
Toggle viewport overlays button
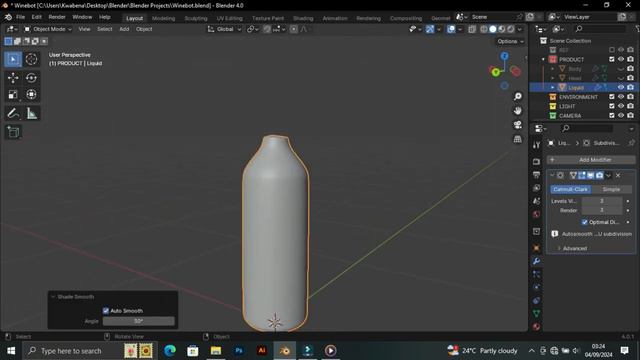[x=451, y=29]
